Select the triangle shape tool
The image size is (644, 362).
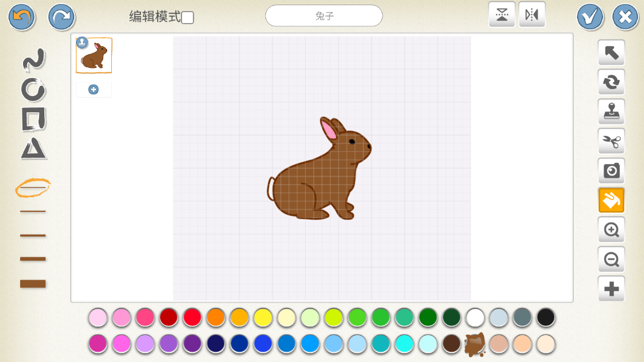click(33, 148)
